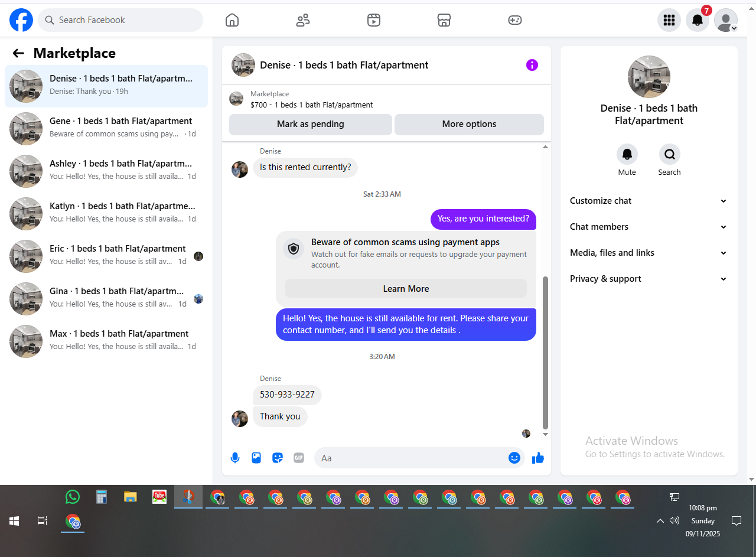Click the chat scrollbar thumb
This screenshot has height=557, width=756.
[x=545, y=353]
